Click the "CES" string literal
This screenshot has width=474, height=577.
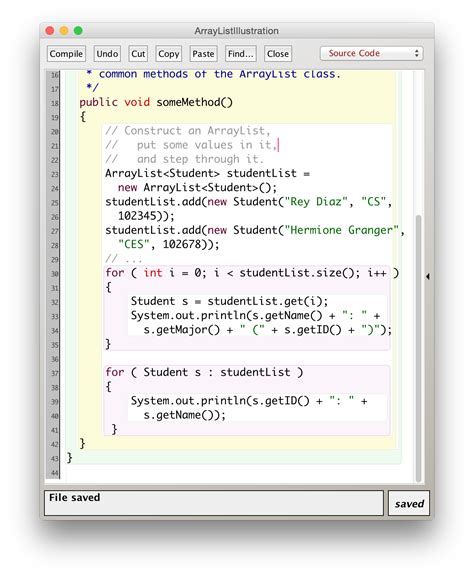click(x=134, y=244)
